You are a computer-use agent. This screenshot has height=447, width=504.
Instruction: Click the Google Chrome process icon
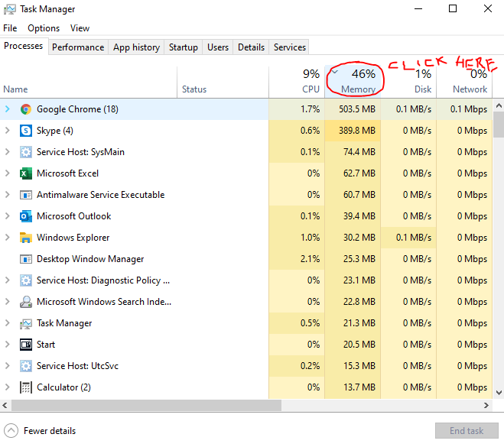(26, 109)
